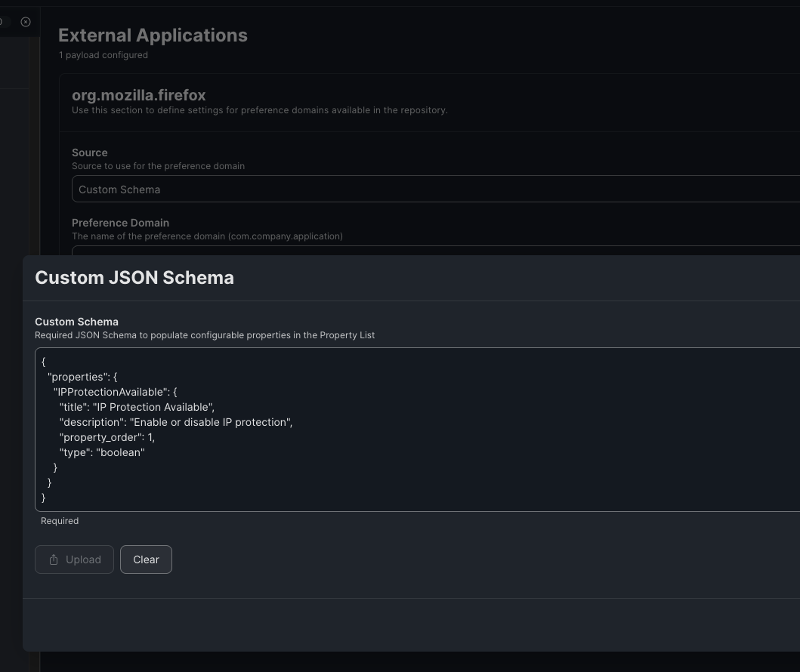Focus the Preference Domain input field
The width and height of the screenshot is (800, 672).
point(435,251)
